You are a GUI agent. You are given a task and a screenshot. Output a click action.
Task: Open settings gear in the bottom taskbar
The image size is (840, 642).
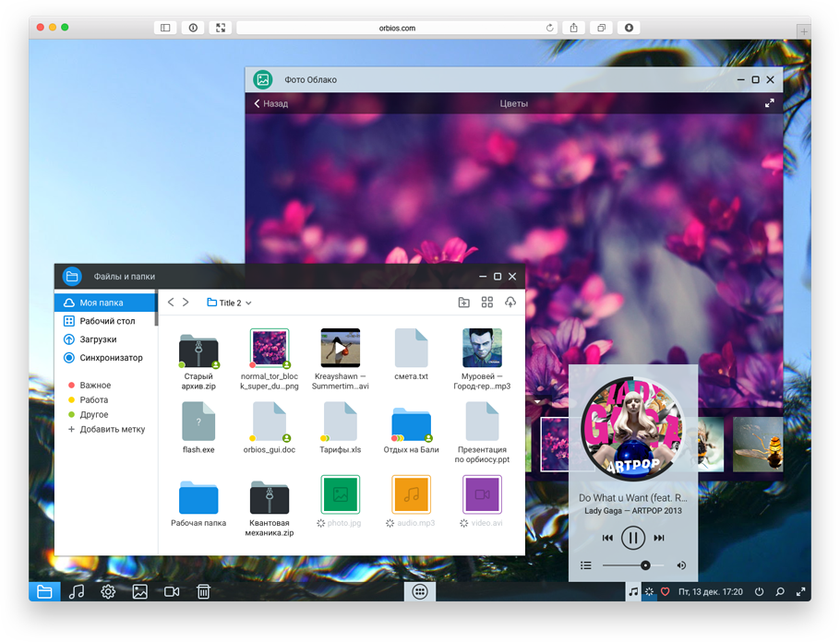tap(108, 592)
